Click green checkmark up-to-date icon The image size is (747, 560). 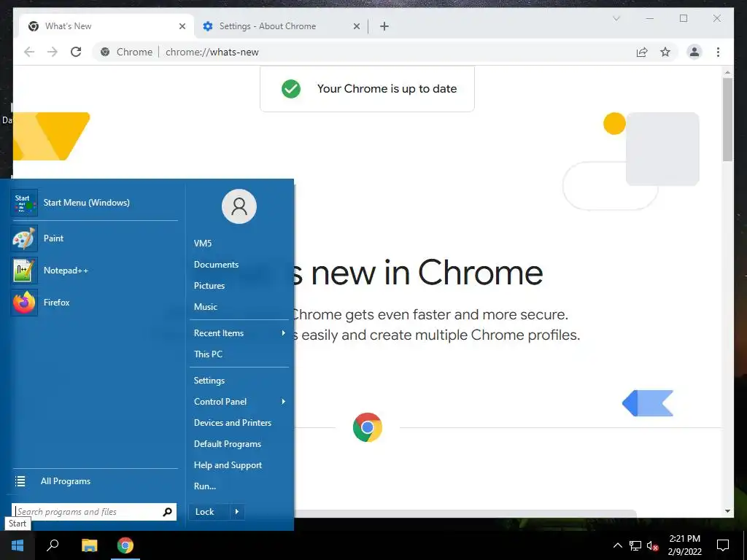[290, 88]
